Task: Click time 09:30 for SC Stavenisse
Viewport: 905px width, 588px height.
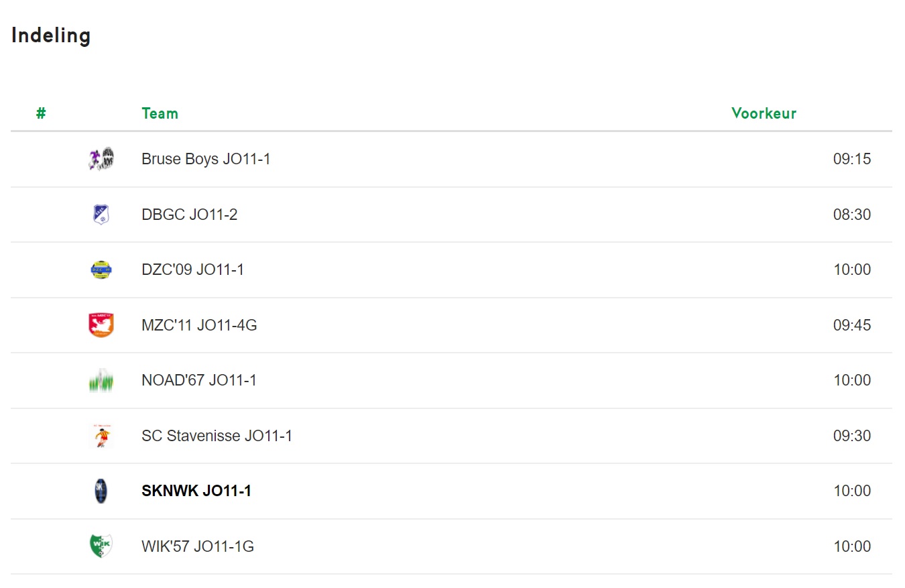Action: [x=852, y=436]
